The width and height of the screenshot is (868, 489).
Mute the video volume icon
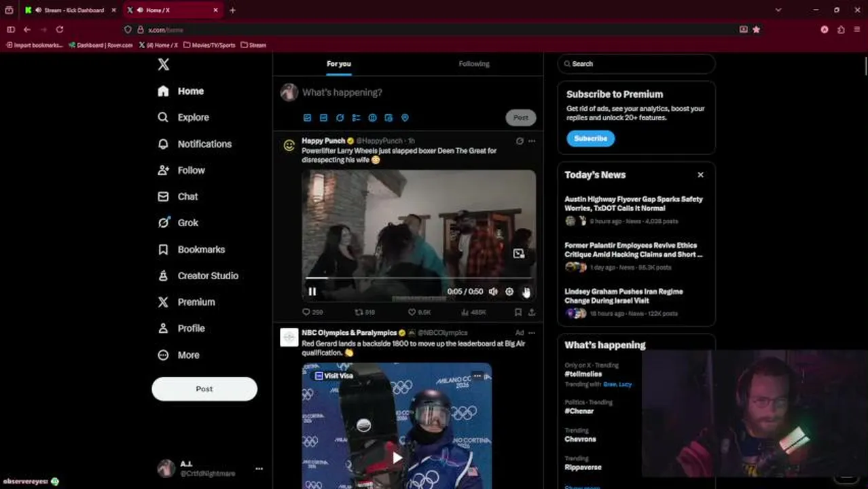pos(493,291)
